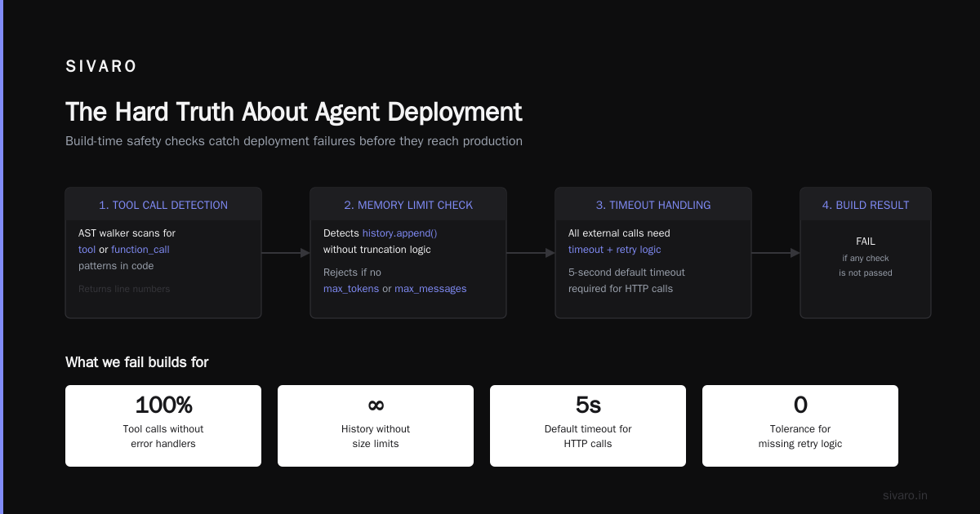The image size is (980, 514).
Task: Click 'Tool calls without' card label
Action: [163, 429]
